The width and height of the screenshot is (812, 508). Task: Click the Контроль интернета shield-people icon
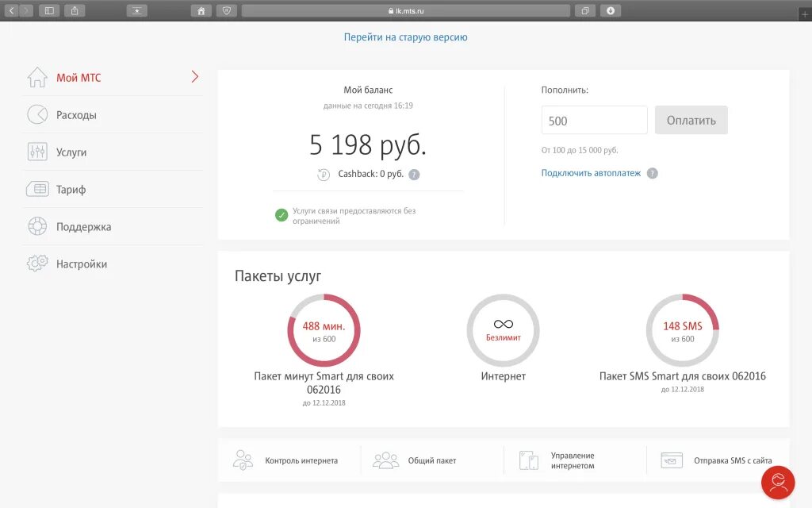coord(243,460)
